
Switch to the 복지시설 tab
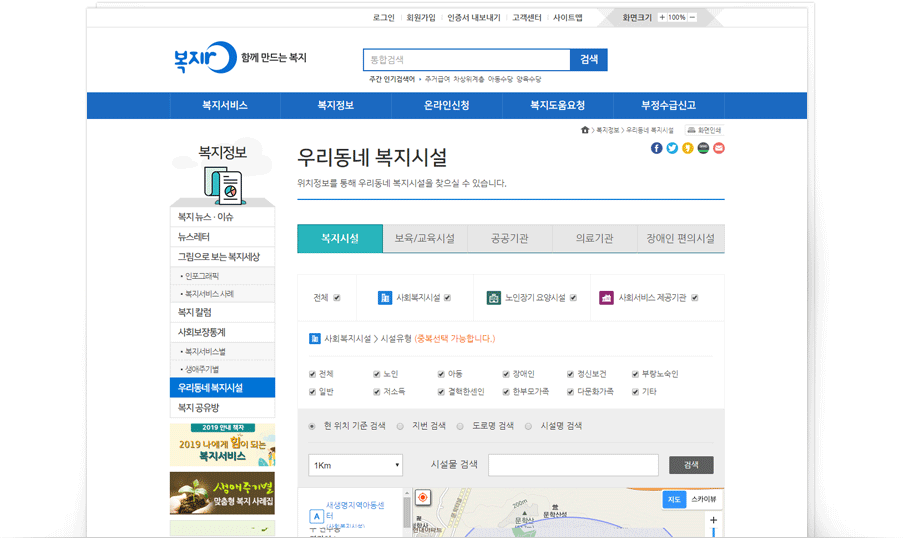[x=340, y=238]
